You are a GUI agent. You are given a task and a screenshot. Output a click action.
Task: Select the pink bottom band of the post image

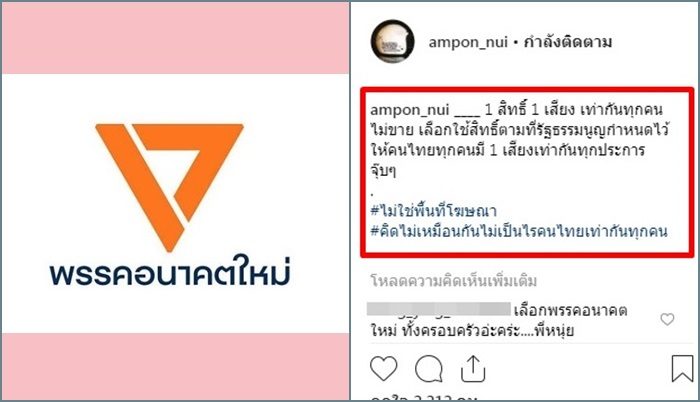(x=175, y=366)
